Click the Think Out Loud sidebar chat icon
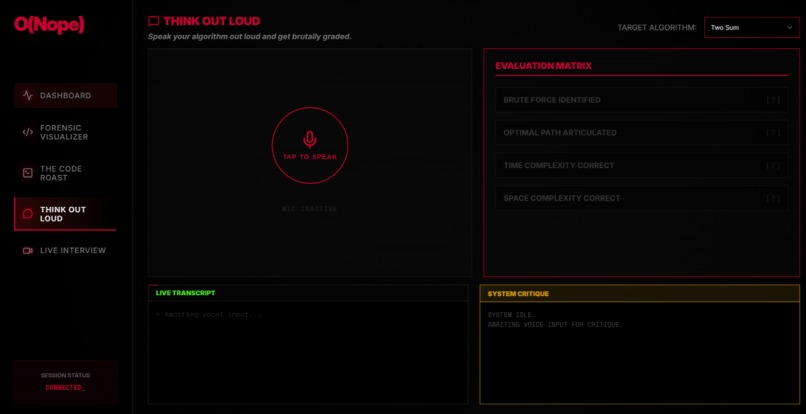 point(28,213)
